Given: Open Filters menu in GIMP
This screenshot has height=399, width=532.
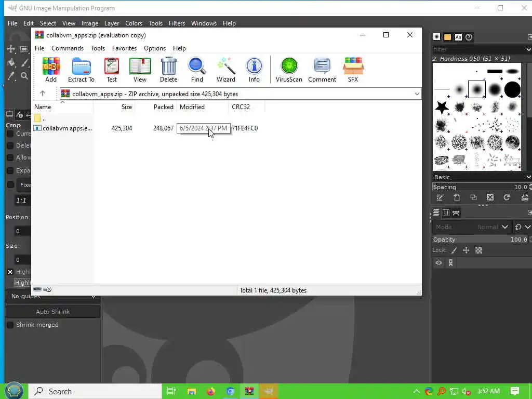Looking at the screenshot, I should click(177, 23).
